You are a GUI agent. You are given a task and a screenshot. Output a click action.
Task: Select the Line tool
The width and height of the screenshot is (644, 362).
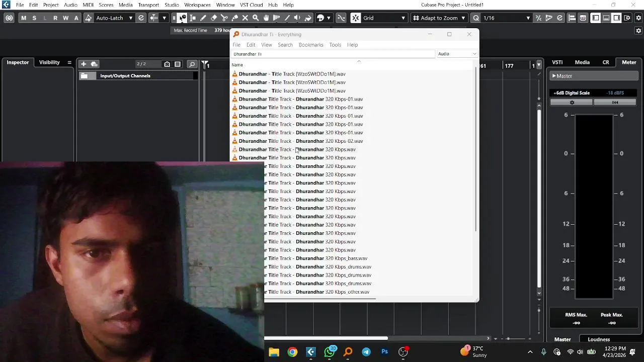[x=287, y=18]
